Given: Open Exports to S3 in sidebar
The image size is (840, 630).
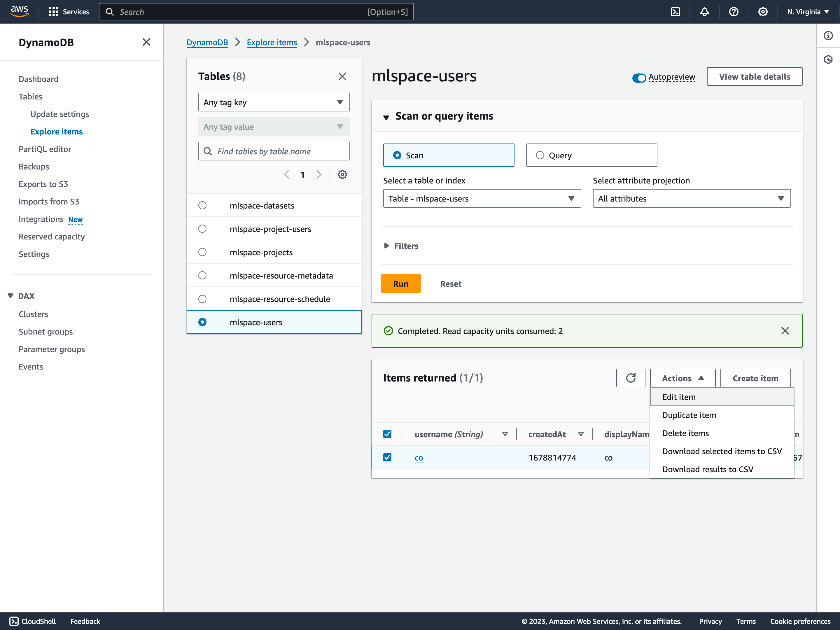Looking at the screenshot, I should pos(43,184).
